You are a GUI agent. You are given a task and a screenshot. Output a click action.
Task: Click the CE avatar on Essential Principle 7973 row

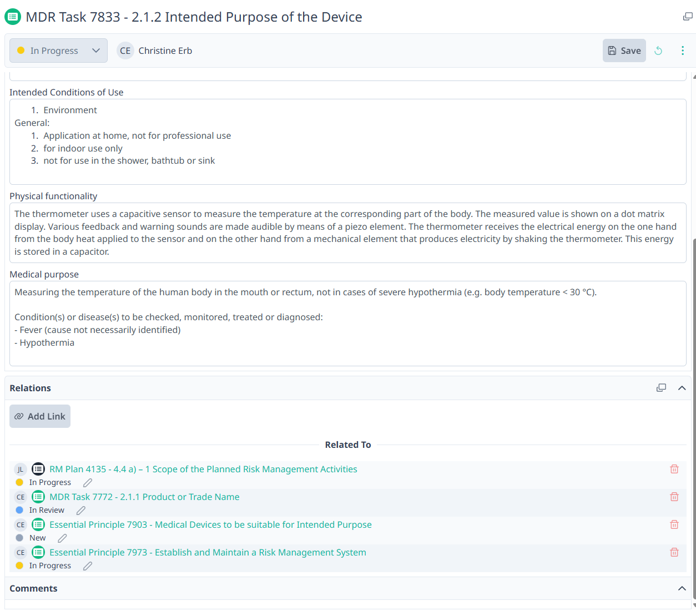(x=21, y=552)
